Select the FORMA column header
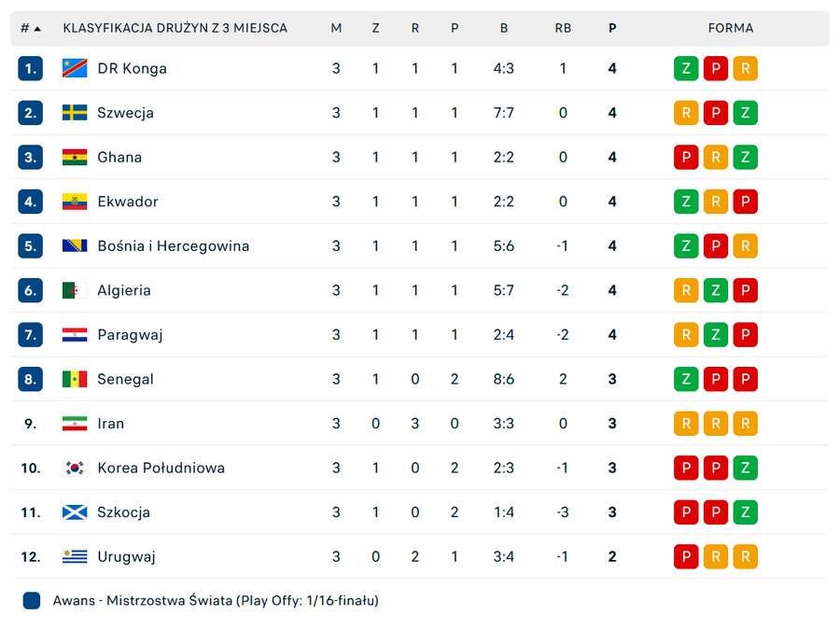Screen dimensions: 840x630 pos(730,28)
